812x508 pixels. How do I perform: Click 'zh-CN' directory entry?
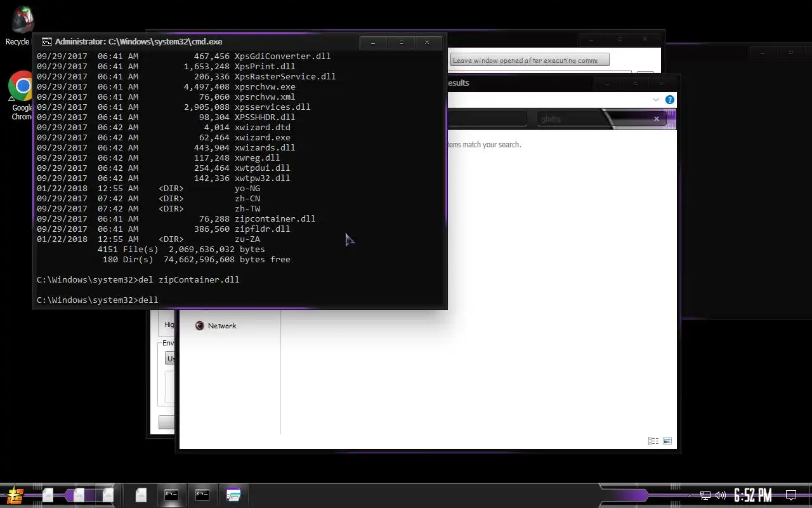tap(247, 198)
